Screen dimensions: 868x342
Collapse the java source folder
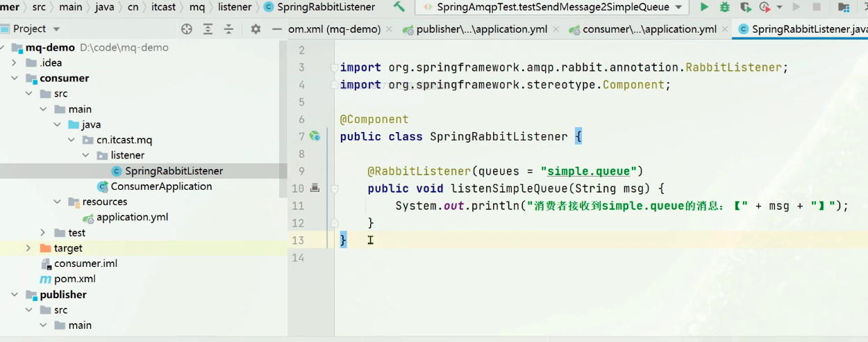(x=57, y=124)
